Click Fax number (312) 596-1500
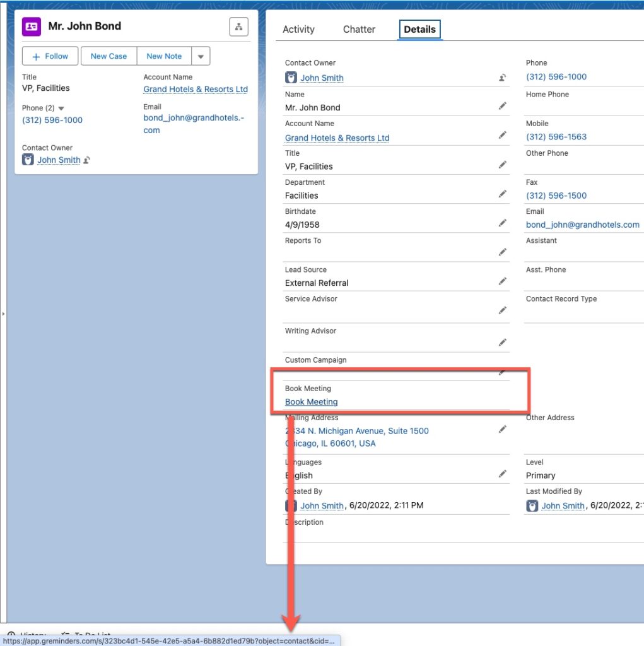 coord(556,196)
